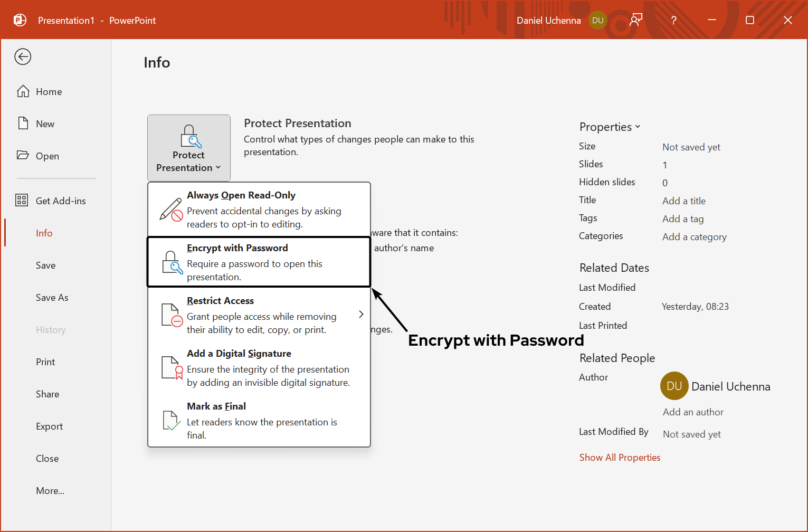Click the Add a Digital Signature ribbon icon

(172, 368)
